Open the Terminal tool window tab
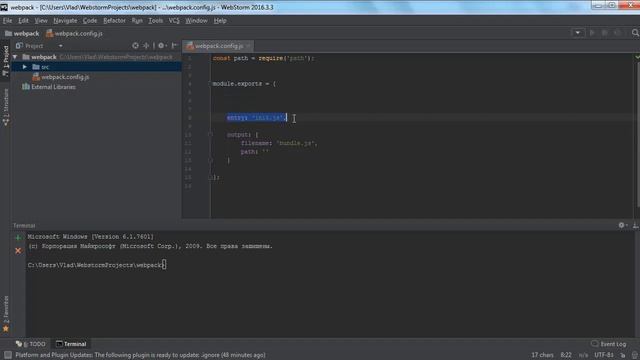640x360 pixels. pyautogui.click(x=71, y=344)
